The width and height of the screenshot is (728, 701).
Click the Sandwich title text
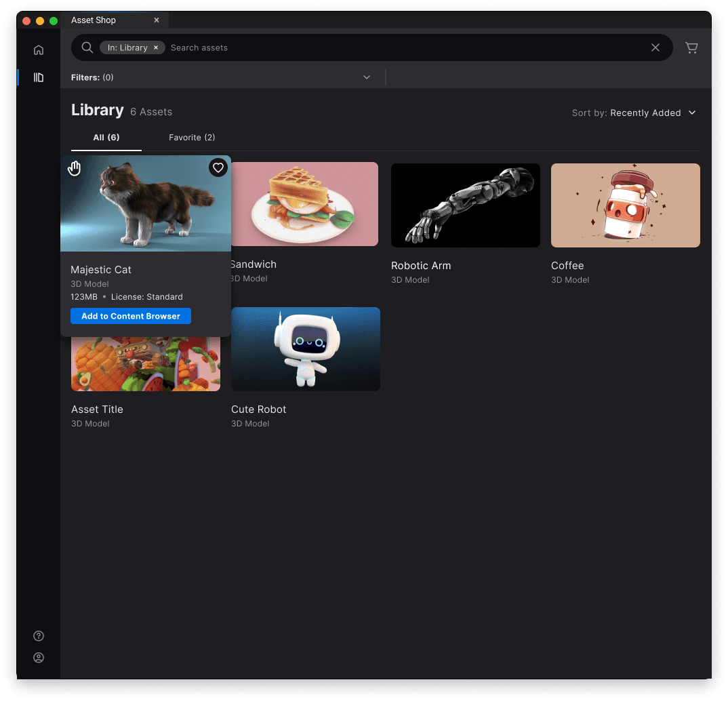click(254, 264)
